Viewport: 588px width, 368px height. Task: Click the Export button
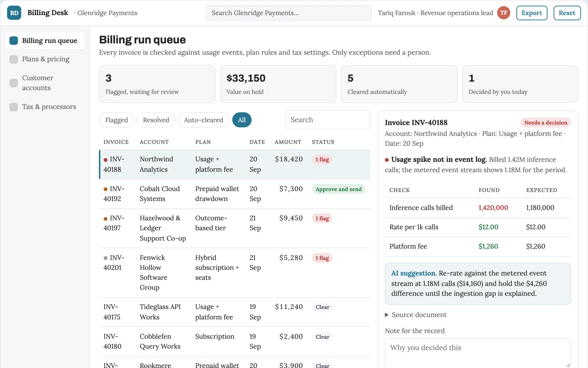pos(531,13)
